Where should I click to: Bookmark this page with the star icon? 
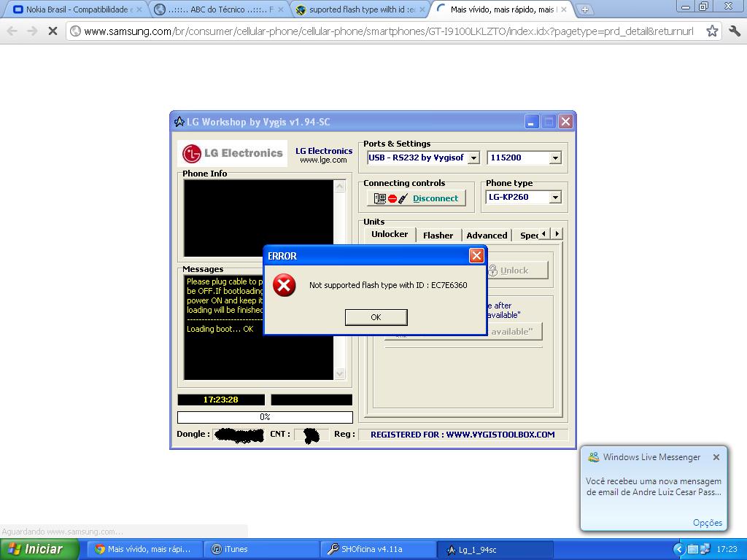pyautogui.click(x=712, y=31)
